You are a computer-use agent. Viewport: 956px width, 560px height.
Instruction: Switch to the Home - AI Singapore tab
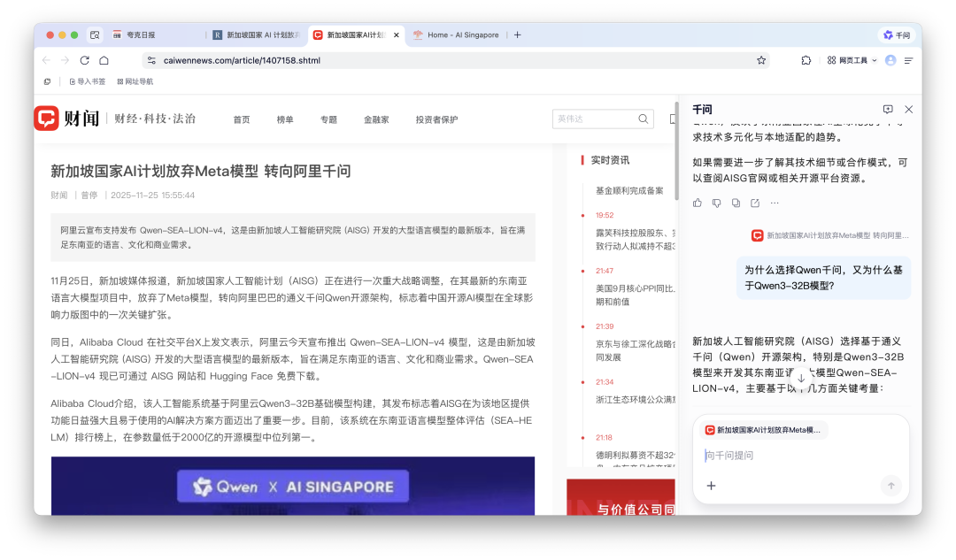point(459,35)
